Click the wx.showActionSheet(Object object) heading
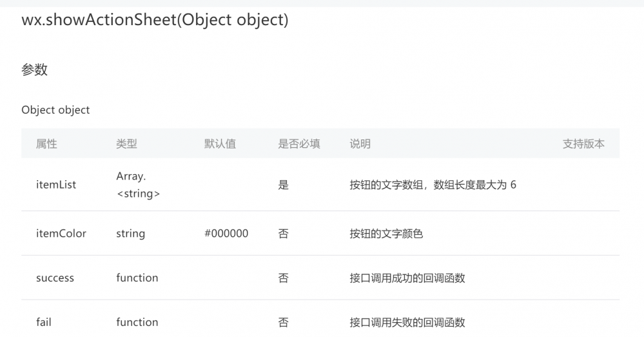The width and height of the screenshot is (644, 337). click(x=155, y=20)
